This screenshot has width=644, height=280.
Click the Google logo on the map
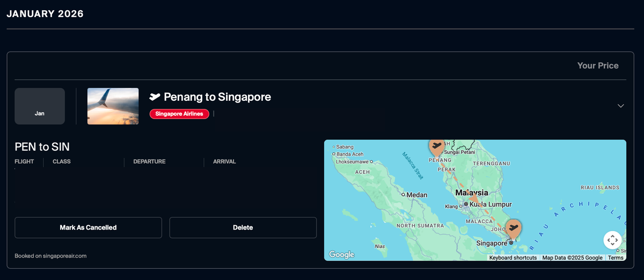[x=342, y=254]
